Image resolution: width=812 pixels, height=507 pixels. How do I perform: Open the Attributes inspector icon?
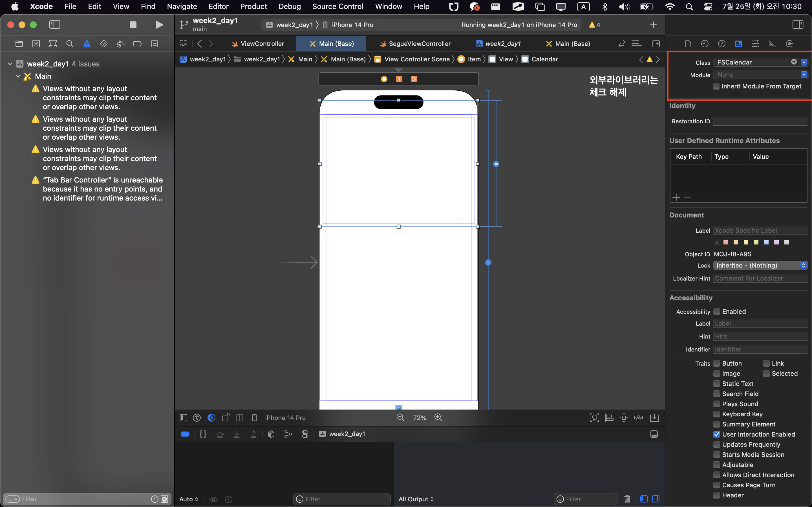(x=755, y=44)
